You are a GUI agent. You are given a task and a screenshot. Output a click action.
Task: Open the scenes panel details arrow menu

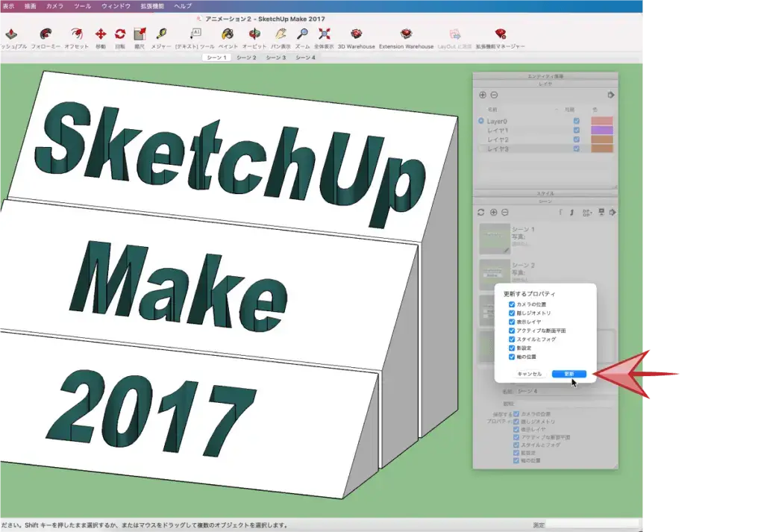611,213
